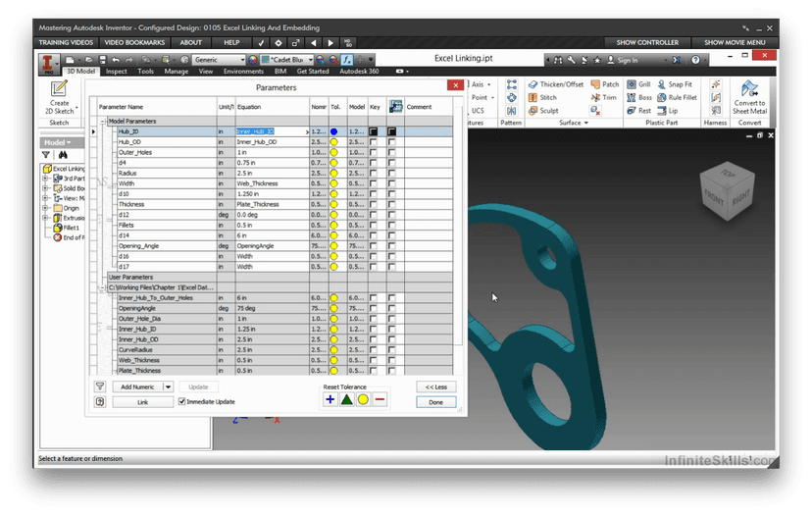This screenshot has width=812, height=515.
Task: Click the Link button
Action: coord(143,402)
